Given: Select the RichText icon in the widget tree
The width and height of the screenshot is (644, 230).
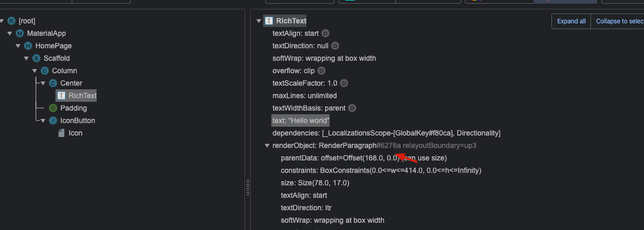Looking at the screenshot, I should tap(61, 96).
